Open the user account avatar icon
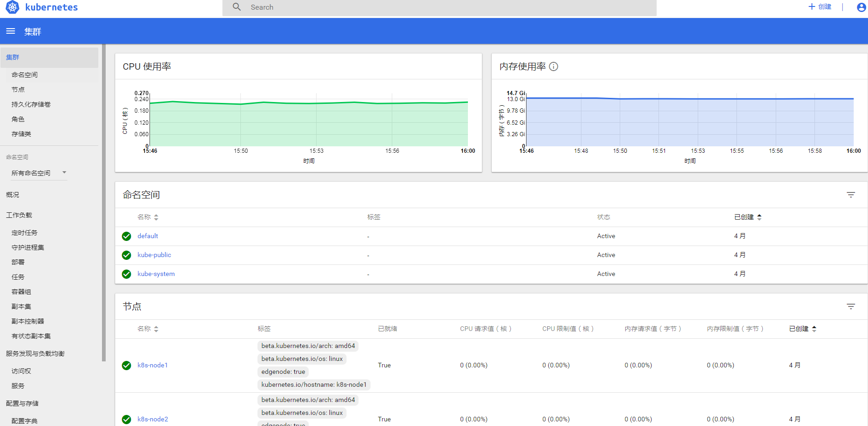The width and height of the screenshot is (868, 426). coord(861,7)
